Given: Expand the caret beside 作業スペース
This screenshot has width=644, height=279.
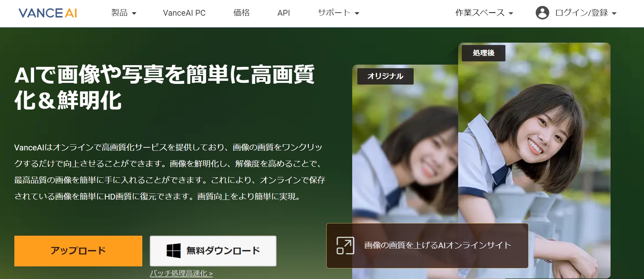Looking at the screenshot, I should (x=511, y=14).
